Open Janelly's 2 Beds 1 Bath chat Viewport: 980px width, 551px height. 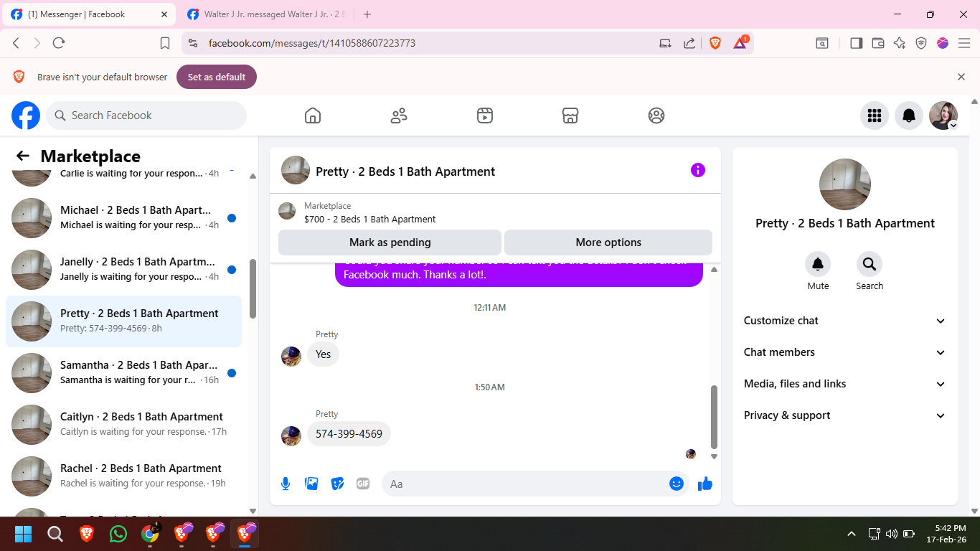click(x=124, y=270)
